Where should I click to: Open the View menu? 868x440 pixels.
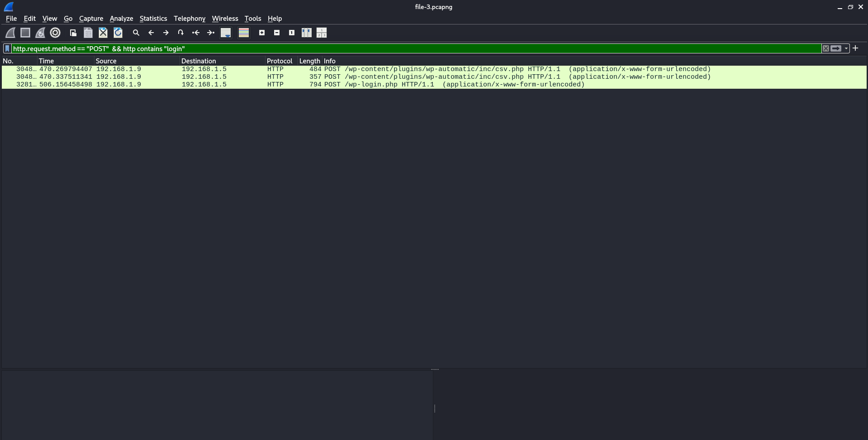click(x=50, y=19)
